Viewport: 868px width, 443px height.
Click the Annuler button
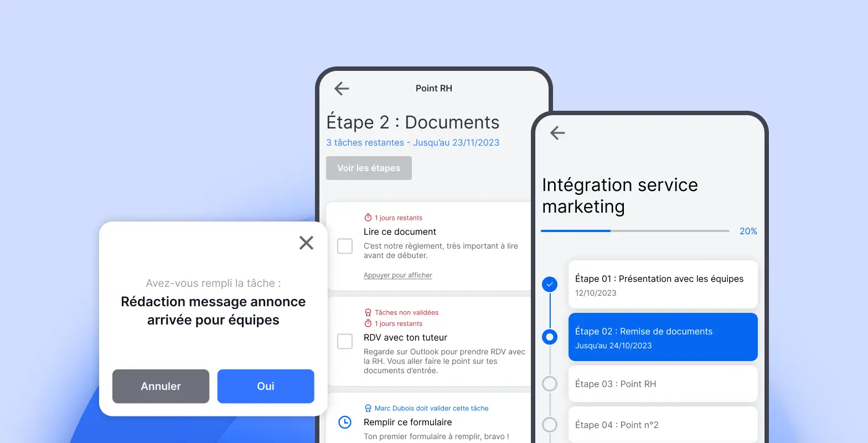point(161,387)
